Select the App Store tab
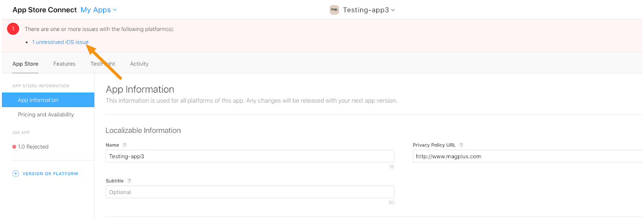Screen dimensions: 644x221 coord(25,64)
